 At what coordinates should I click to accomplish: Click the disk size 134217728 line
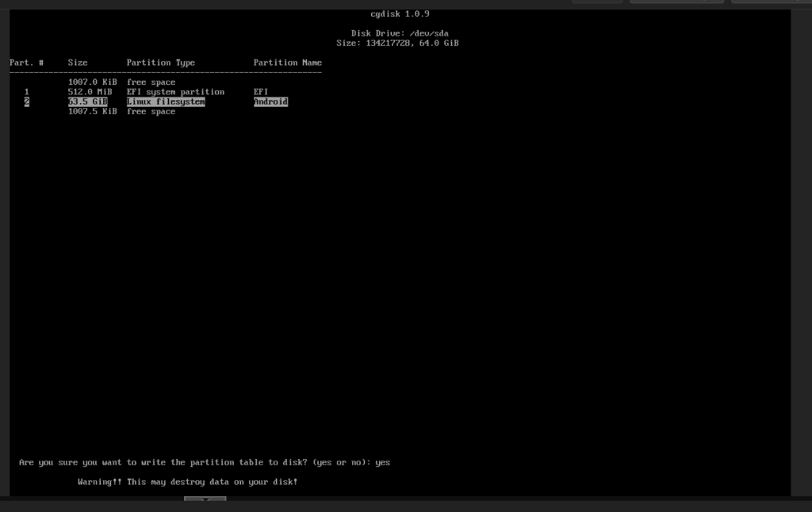(397, 43)
